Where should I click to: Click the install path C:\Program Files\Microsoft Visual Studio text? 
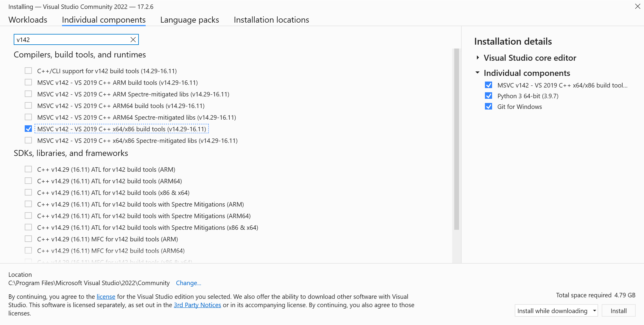coord(89,283)
